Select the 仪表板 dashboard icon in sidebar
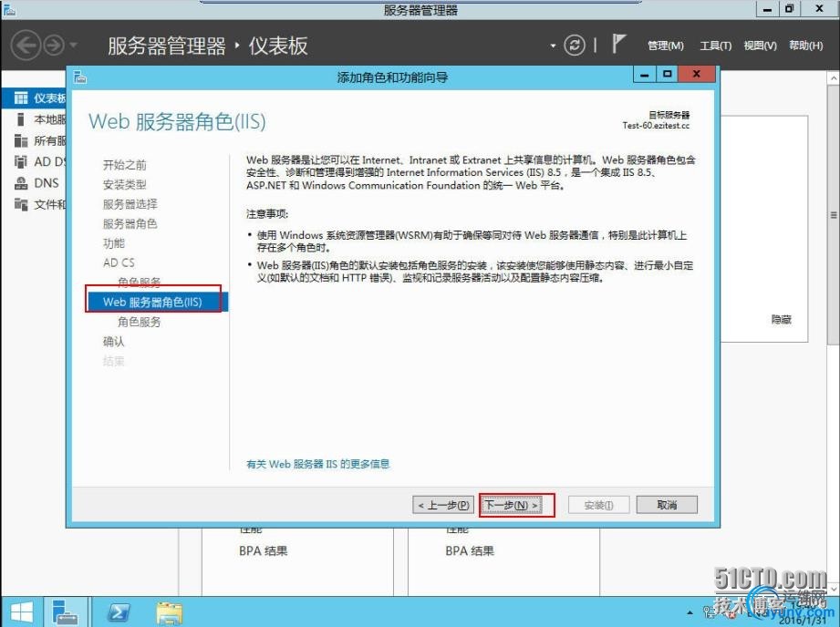Image resolution: width=840 pixels, height=627 pixels. pyautogui.click(x=21, y=98)
